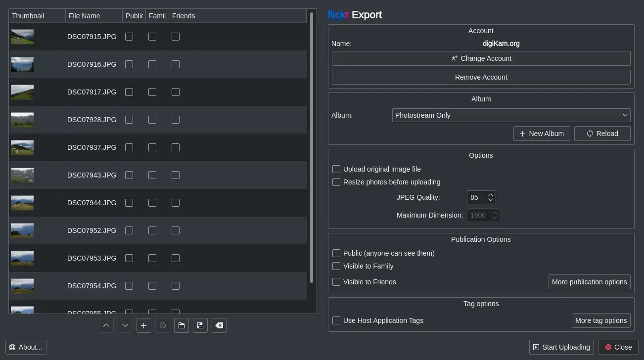Start Uploading the photos
The width and height of the screenshot is (644, 360).
point(561,347)
